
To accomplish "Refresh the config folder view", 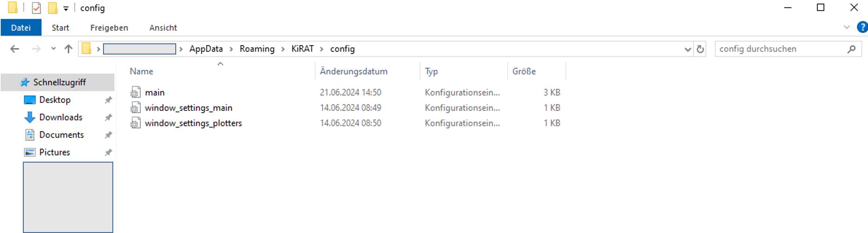I will (700, 49).
